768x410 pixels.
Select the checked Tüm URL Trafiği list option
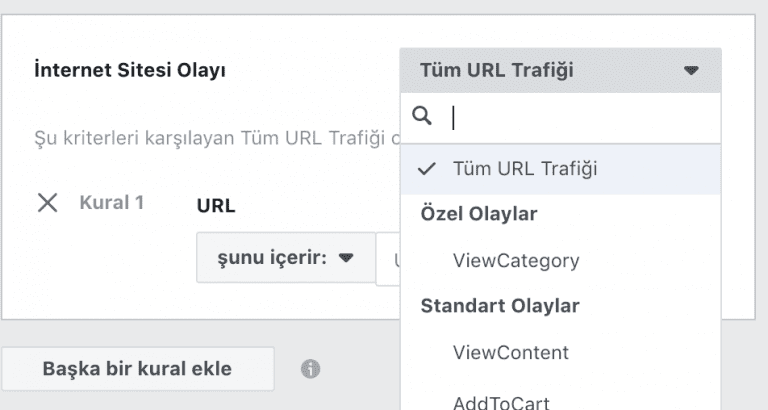(561, 169)
